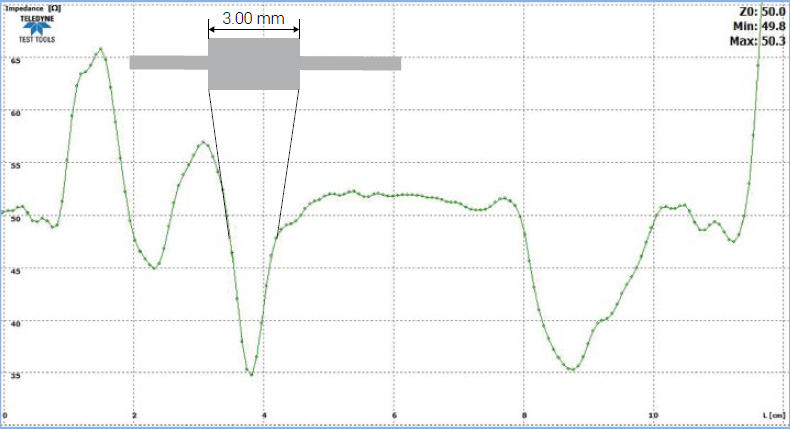The width and height of the screenshot is (790, 429).
Task: Click the L [cm] horizontal axis label
Action: pyautogui.click(x=773, y=414)
